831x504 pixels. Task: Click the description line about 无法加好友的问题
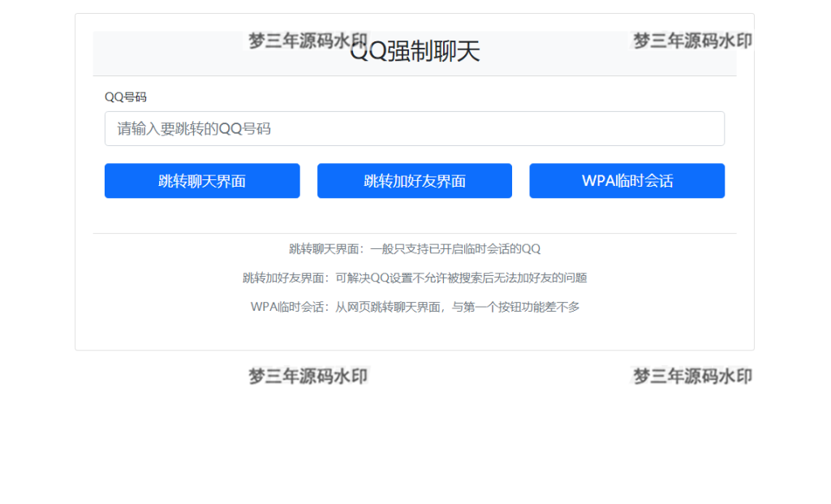click(x=415, y=278)
